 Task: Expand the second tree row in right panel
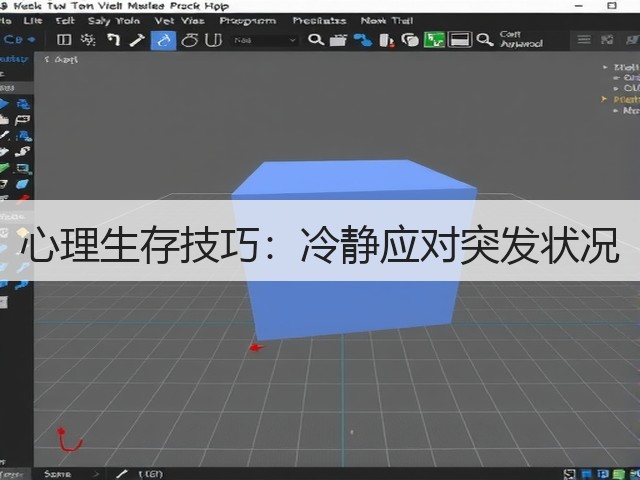point(616,78)
